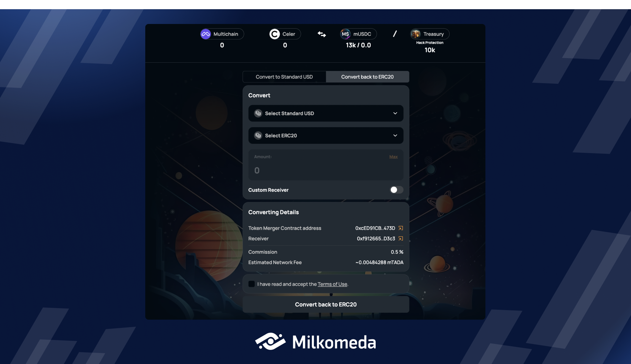
Task: Switch to Convert back to ERC20 tab
Action: pos(367,77)
